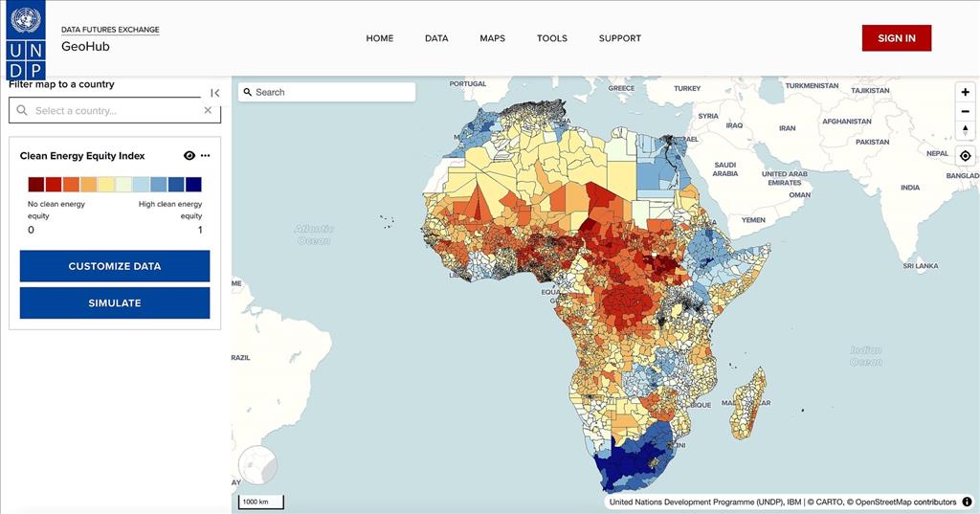Open the layer options three-dot menu

tap(205, 156)
